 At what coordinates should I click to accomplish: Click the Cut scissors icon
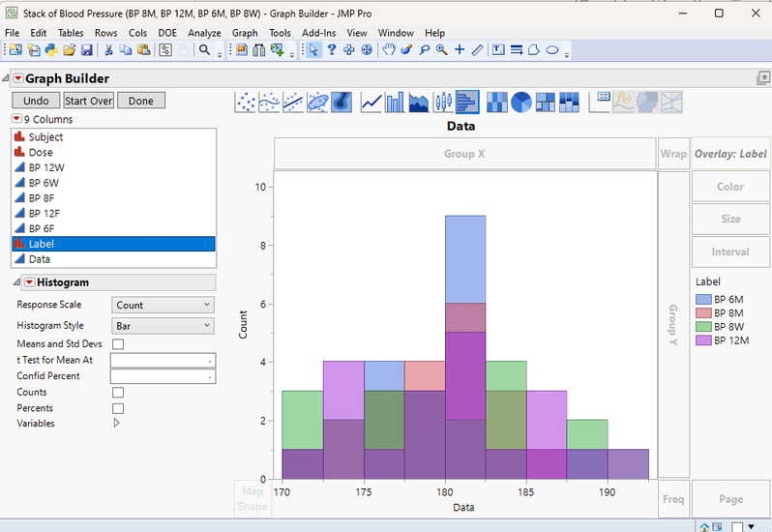point(108,49)
